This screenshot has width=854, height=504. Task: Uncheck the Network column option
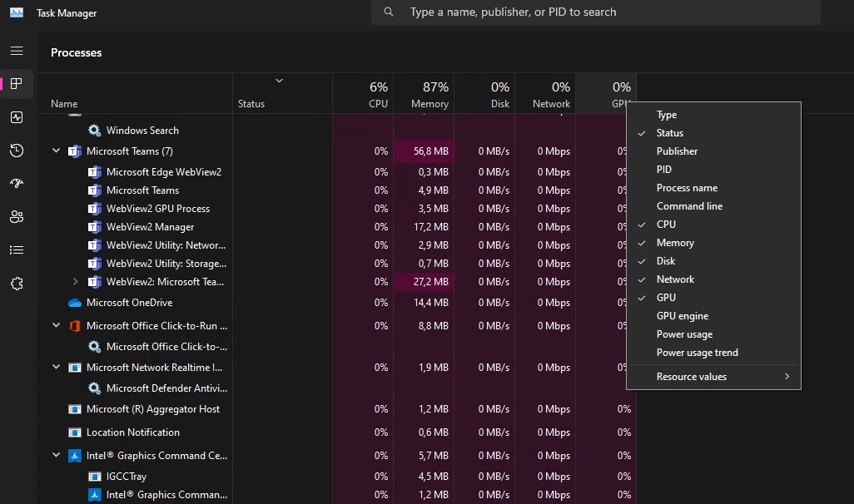(713, 279)
